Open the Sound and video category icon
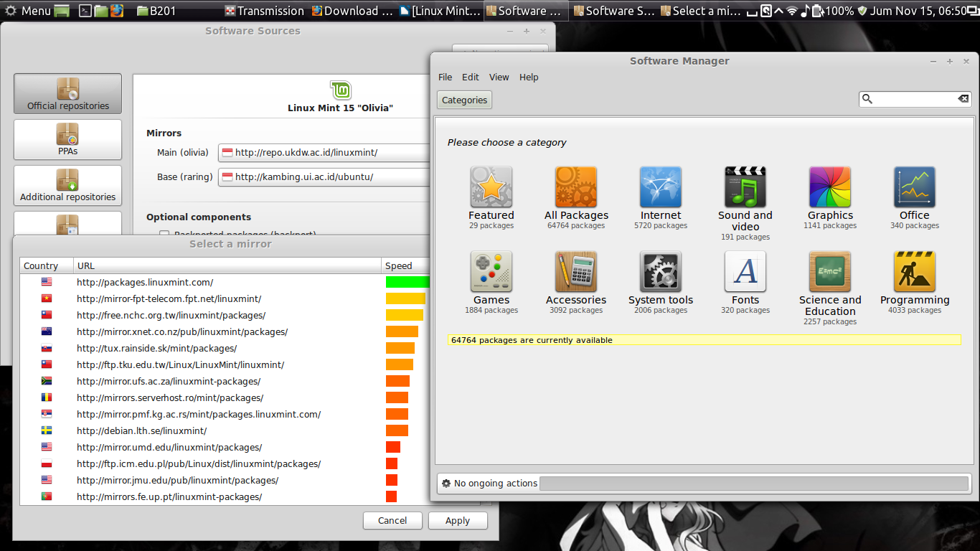 (x=745, y=187)
